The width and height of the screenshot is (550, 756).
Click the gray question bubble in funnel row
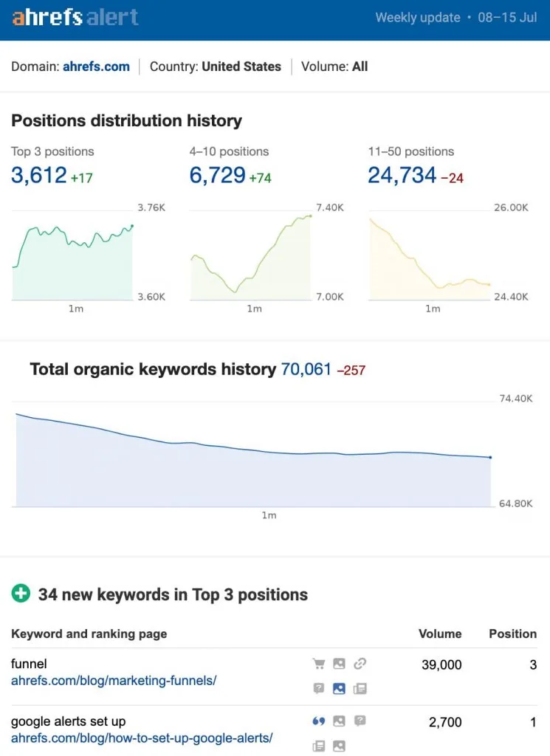pos(319,689)
